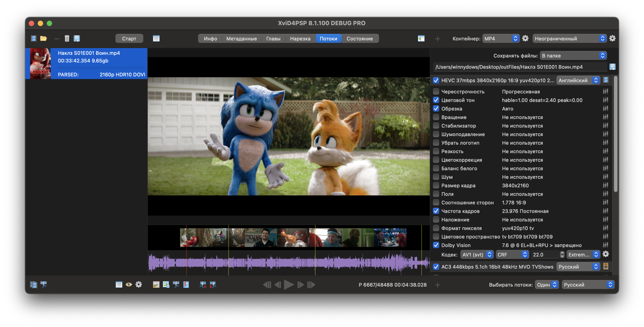Enable the Чересстрочность checkbox
644x327 pixels.
tap(436, 91)
